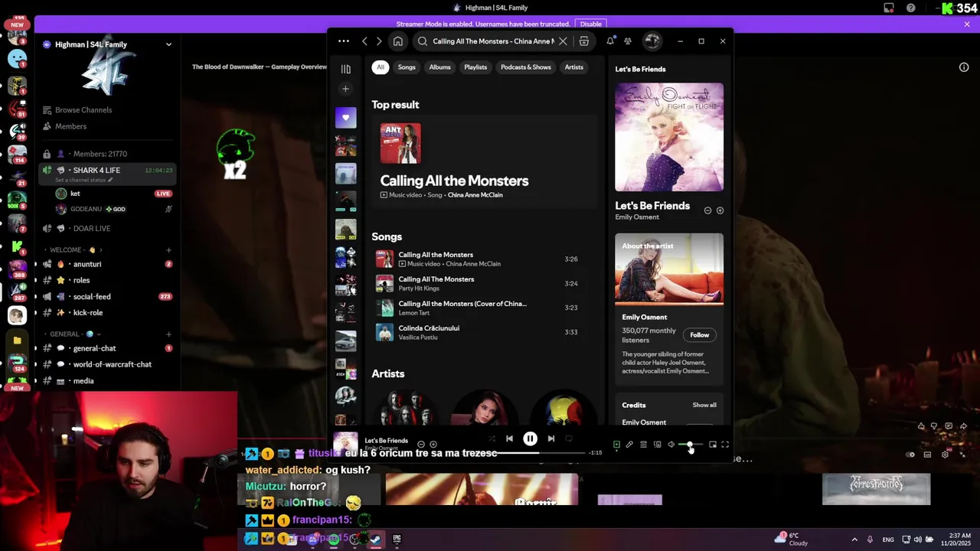
Task: Collapse the GENERAL category
Action: 73,334
